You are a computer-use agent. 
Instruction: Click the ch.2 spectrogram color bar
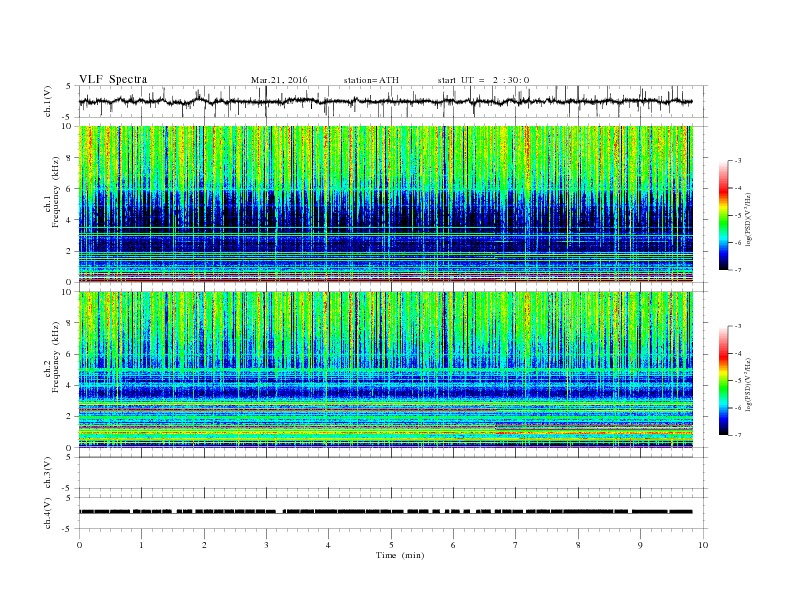coord(723,381)
